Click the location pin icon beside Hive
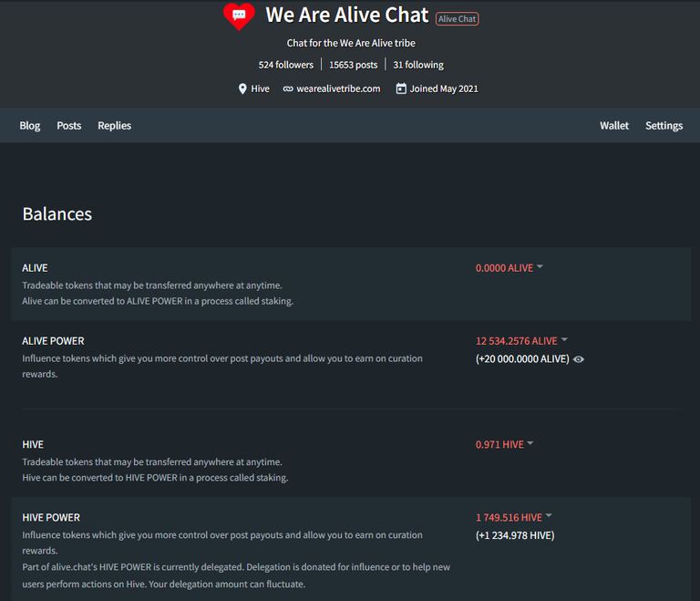 pyautogui.click(x=242, y=88)
